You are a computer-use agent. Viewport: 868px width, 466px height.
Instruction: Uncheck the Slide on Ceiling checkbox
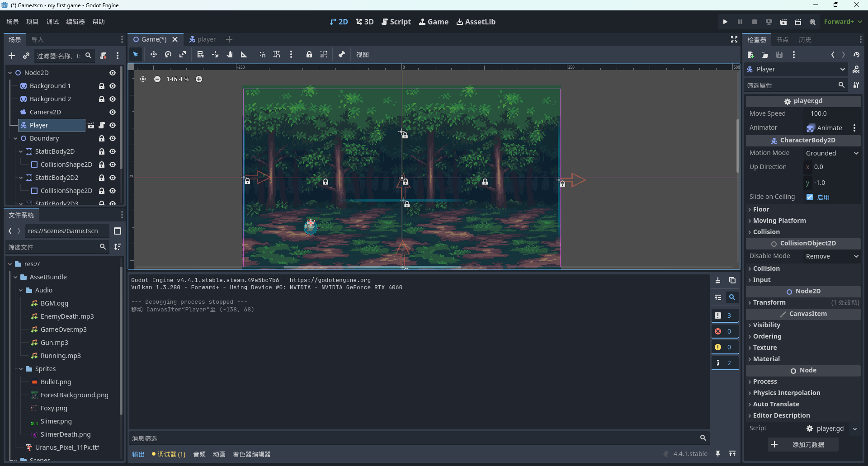click(810, 197)
